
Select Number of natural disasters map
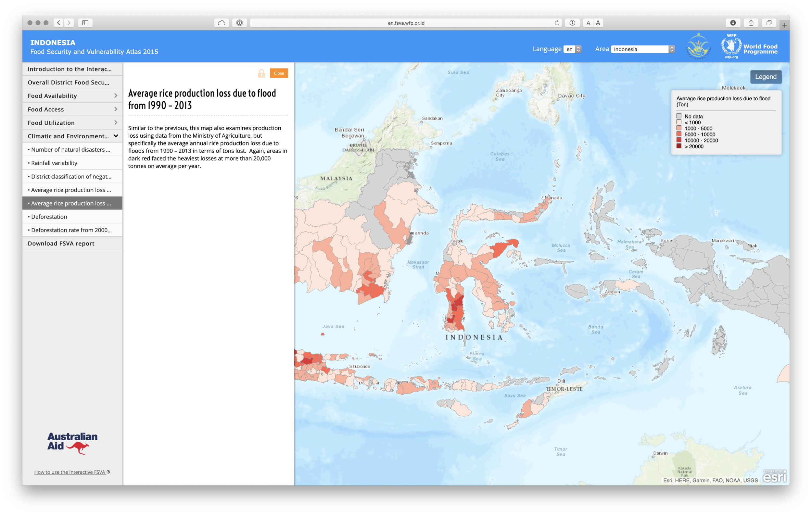72,150
